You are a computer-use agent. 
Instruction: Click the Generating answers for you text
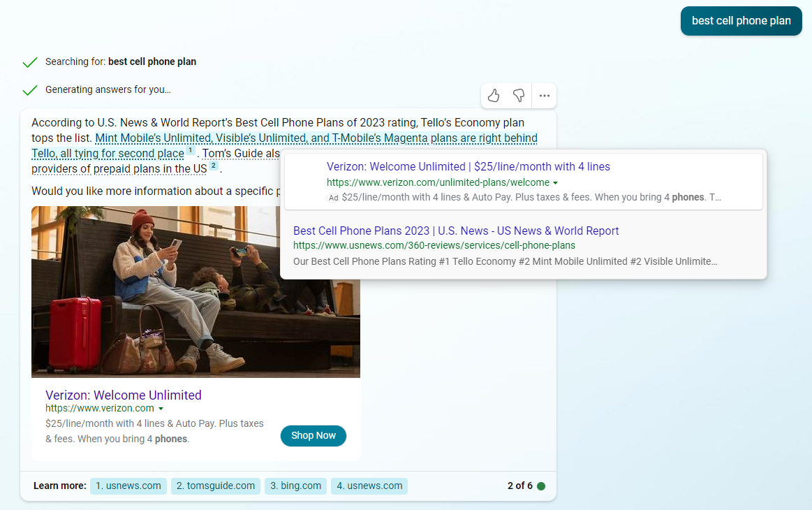[x=108, y=89]
